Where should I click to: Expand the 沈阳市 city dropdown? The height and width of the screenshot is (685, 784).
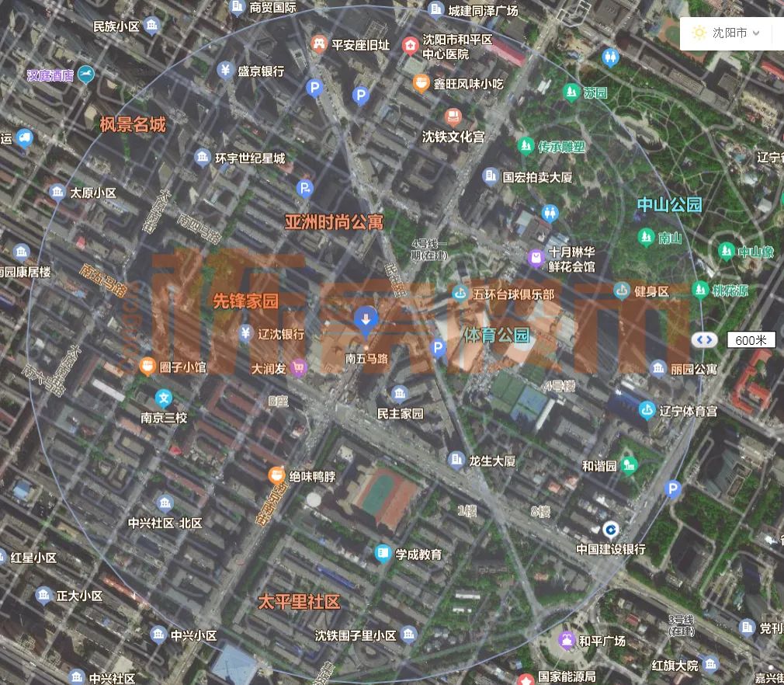(757, 33)
